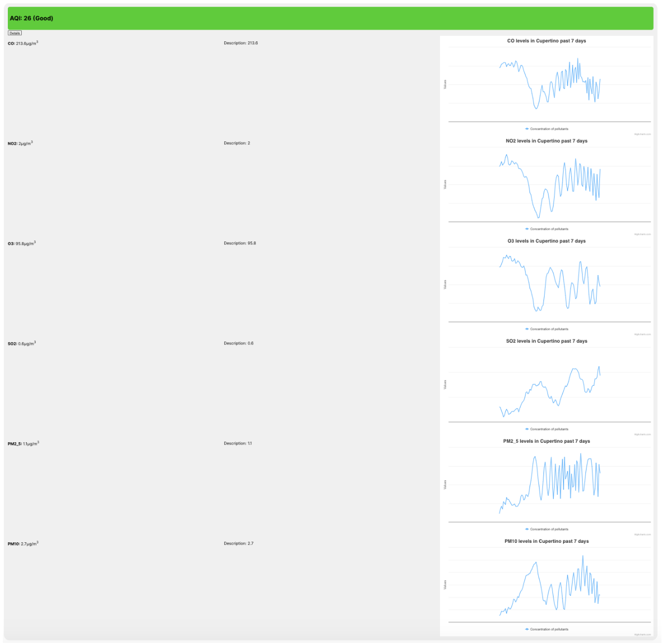The width and height of the screenshot is (662, 644).
Task: Click the PM2_5: 1.1µg/m³ reading
Action: point(23,443)
